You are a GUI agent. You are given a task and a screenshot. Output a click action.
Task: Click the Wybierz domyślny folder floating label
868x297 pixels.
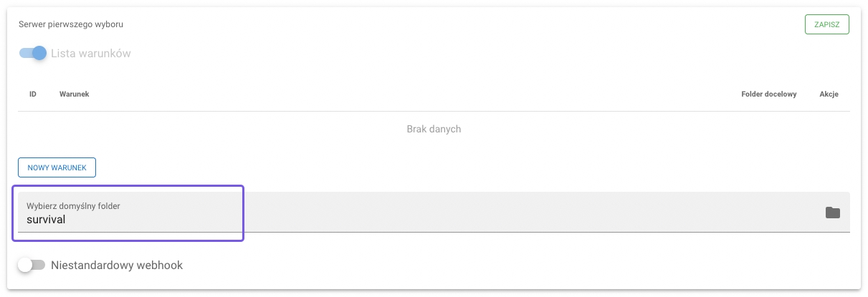pyautogui.click(x=73, y=206)
